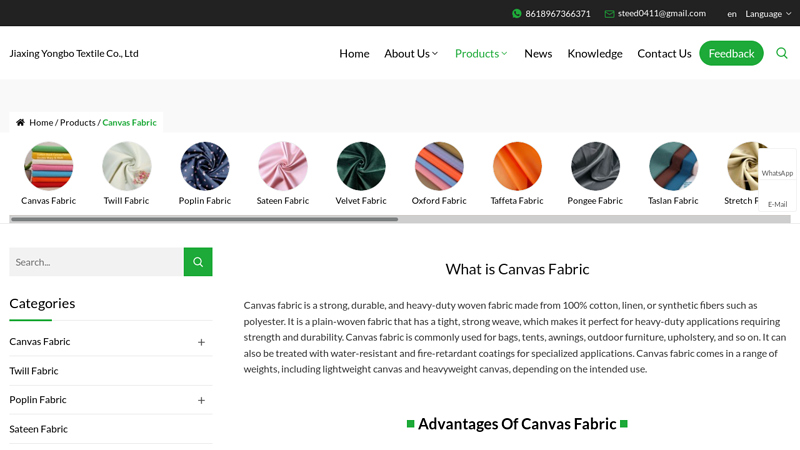
Task: Click Jiaxing Yongbo Textile Co., Ltd logo text
Action: tap(74, 54)
